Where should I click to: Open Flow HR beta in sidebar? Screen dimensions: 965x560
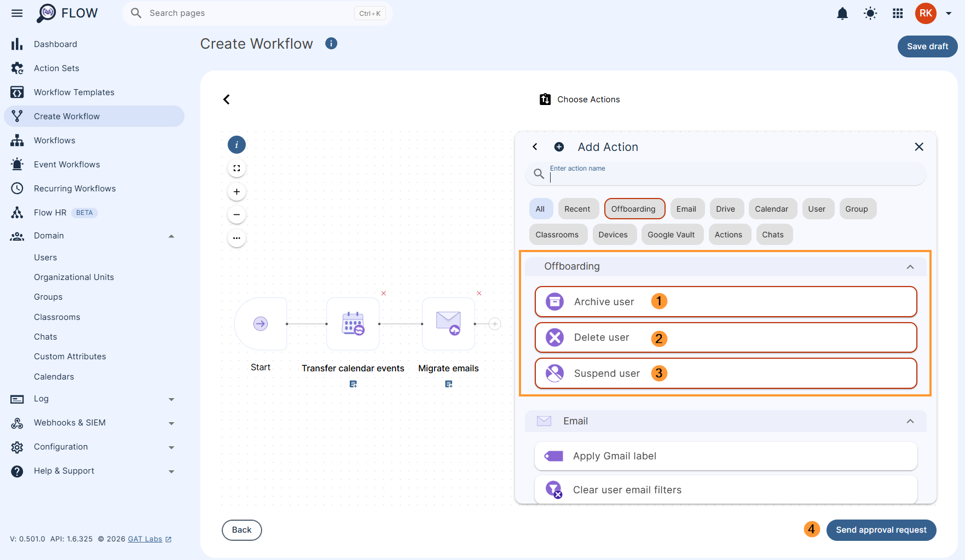click(94, 213)
